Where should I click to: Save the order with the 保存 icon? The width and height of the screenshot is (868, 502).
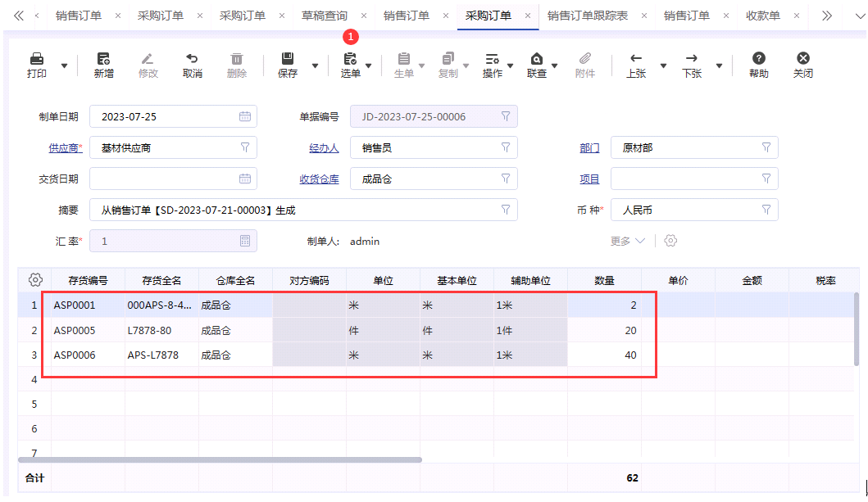[287, 59]
